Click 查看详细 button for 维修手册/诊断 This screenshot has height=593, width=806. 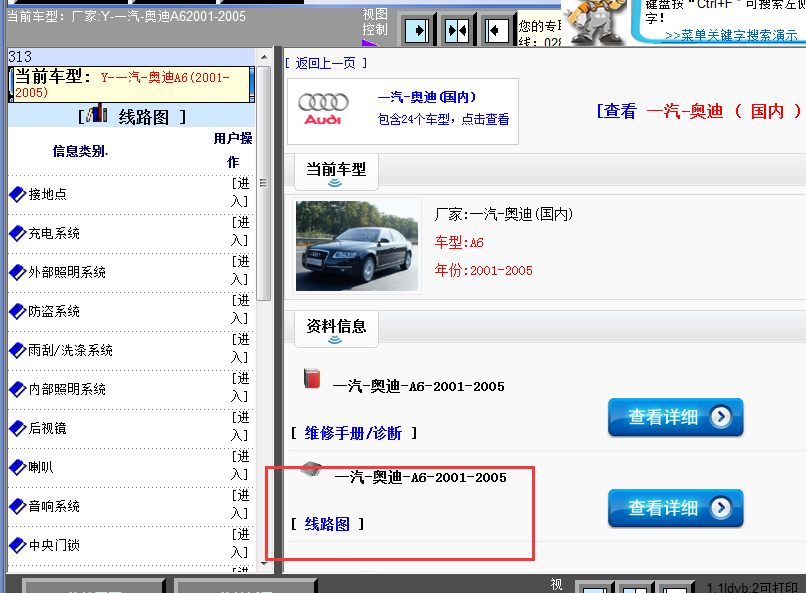point(675,417)
